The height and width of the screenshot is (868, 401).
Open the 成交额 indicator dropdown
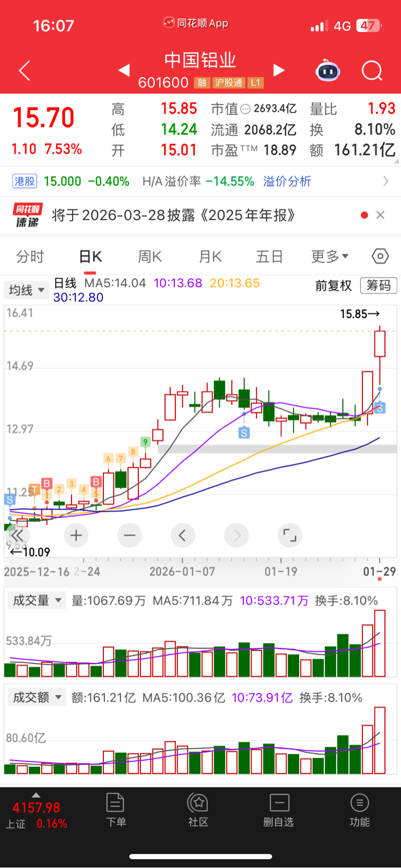tap(37, 697)
